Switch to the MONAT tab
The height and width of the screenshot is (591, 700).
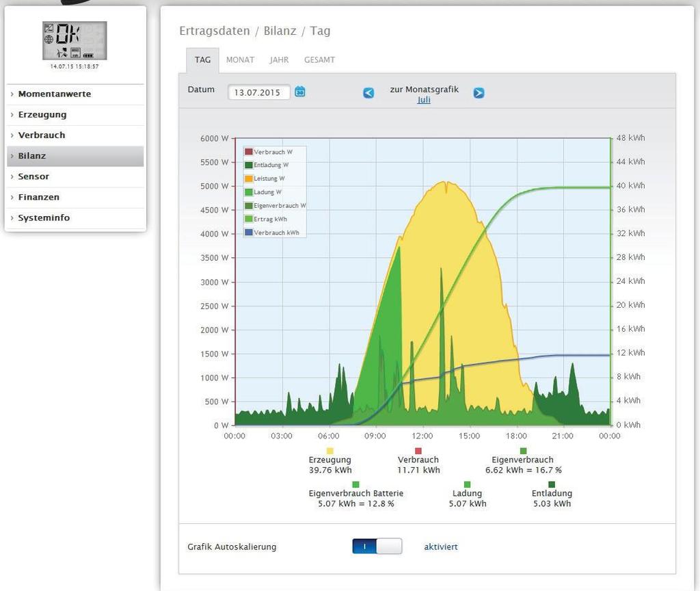coord(240,60)
